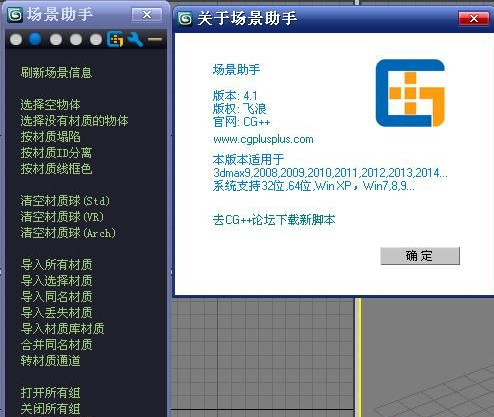The height and width of the screenshot is (417, 494).
Task: Select the fourth gray page dot
Action: [x=76, y=40]
